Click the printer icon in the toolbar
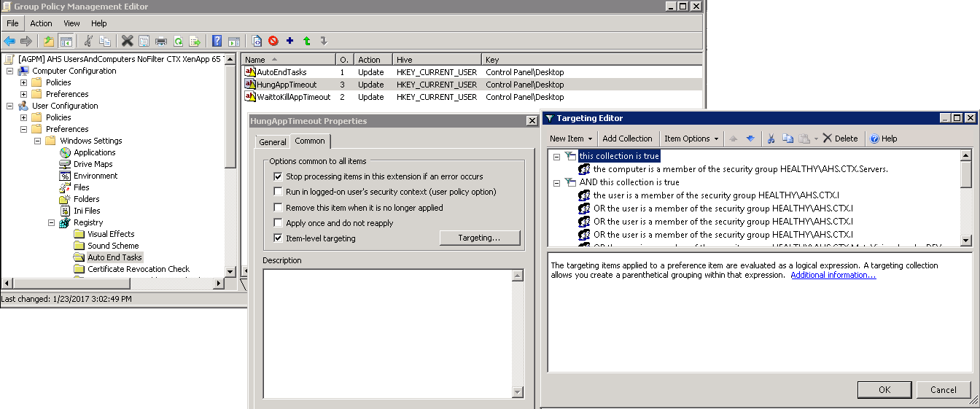Screen dimensions: 980x409 (x=160, y=41)
